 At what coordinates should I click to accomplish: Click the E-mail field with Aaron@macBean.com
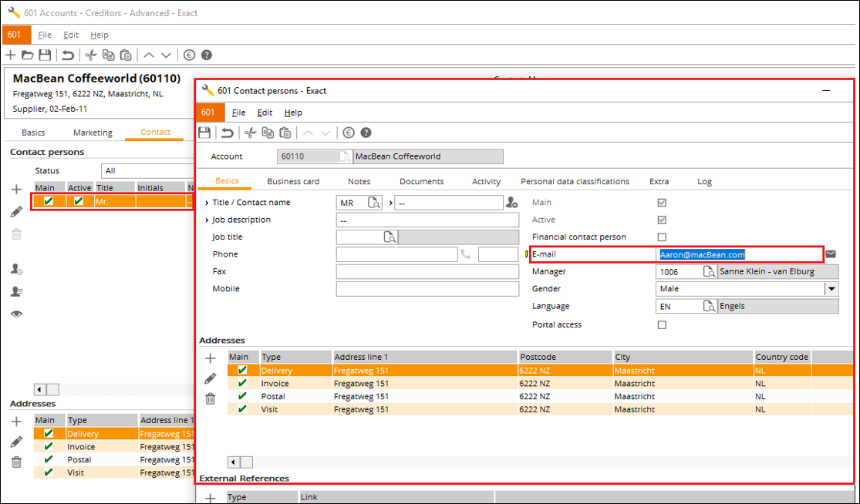point(740,254)
